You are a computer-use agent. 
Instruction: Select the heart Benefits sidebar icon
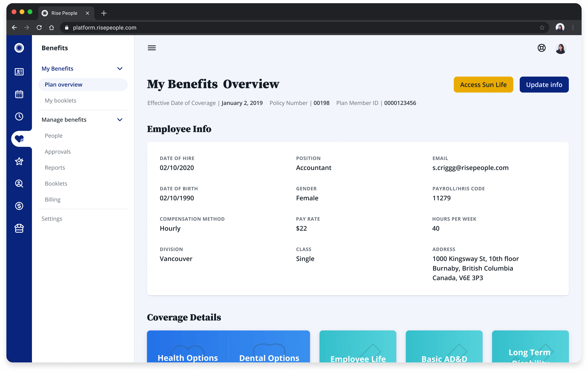[x=19, y=139]
